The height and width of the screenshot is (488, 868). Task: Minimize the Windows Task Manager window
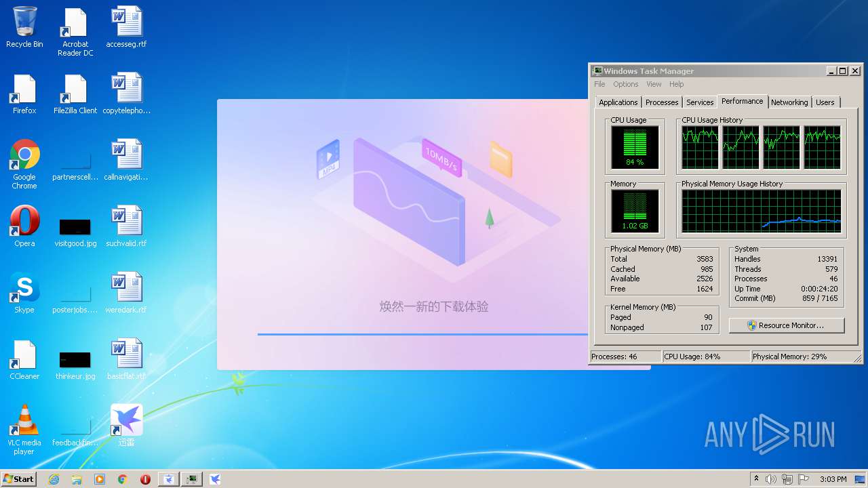831,70
